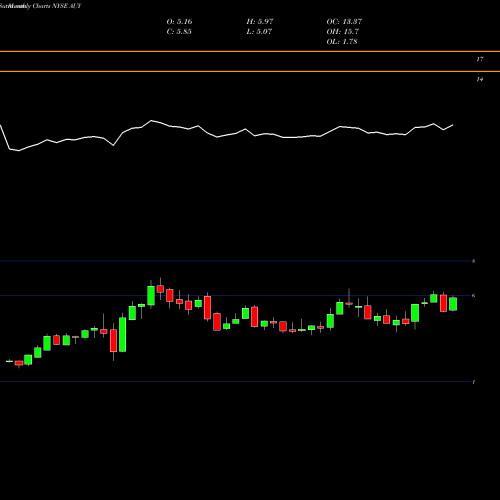The image size is (500, 500).
Task: Click the high value "H: 5.97"
Action: 260,22
